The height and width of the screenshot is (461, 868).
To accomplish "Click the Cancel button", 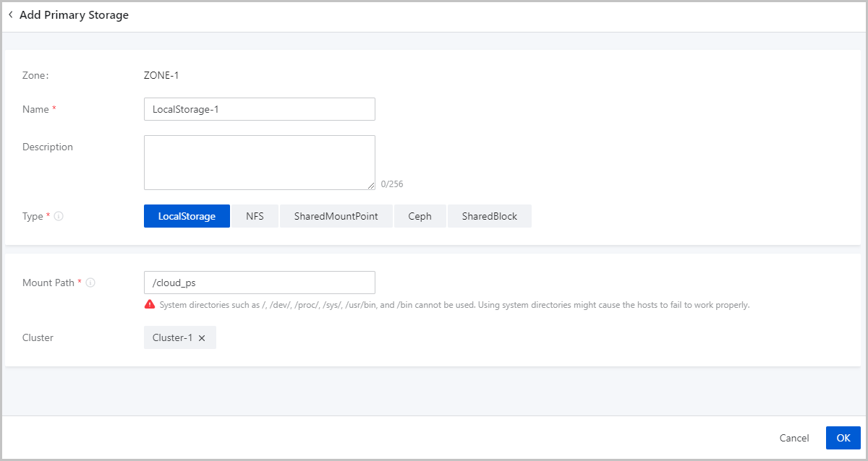I will [794, 438].
